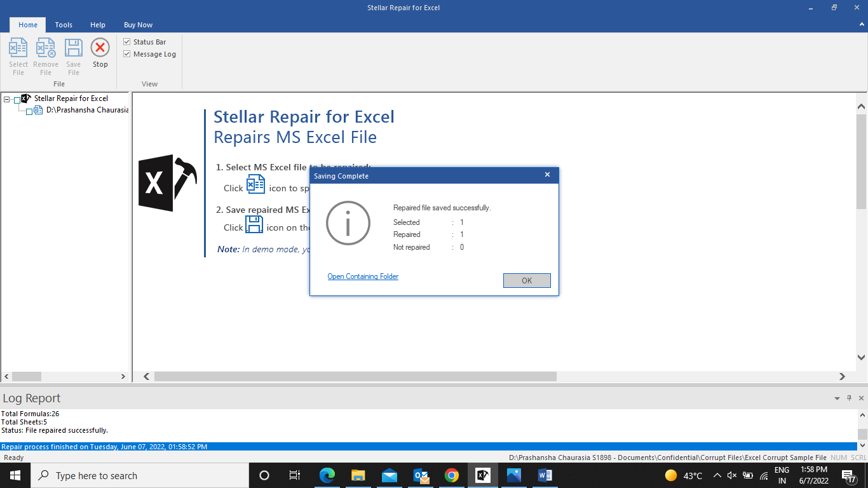Show hidden tray icons chevron
Screen dimensions: 868x488
pyautogui.click(x=717, y=475)
